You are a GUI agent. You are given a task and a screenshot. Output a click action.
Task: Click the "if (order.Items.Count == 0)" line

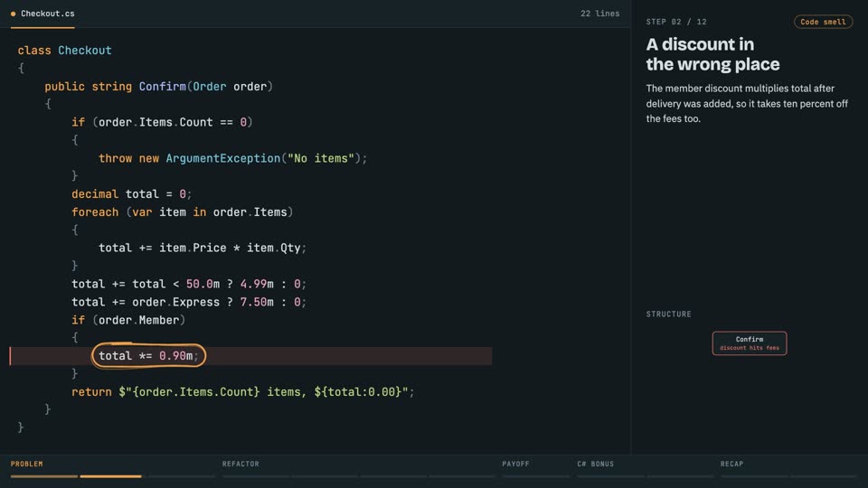pyautogui.click(x=162, y=122)
